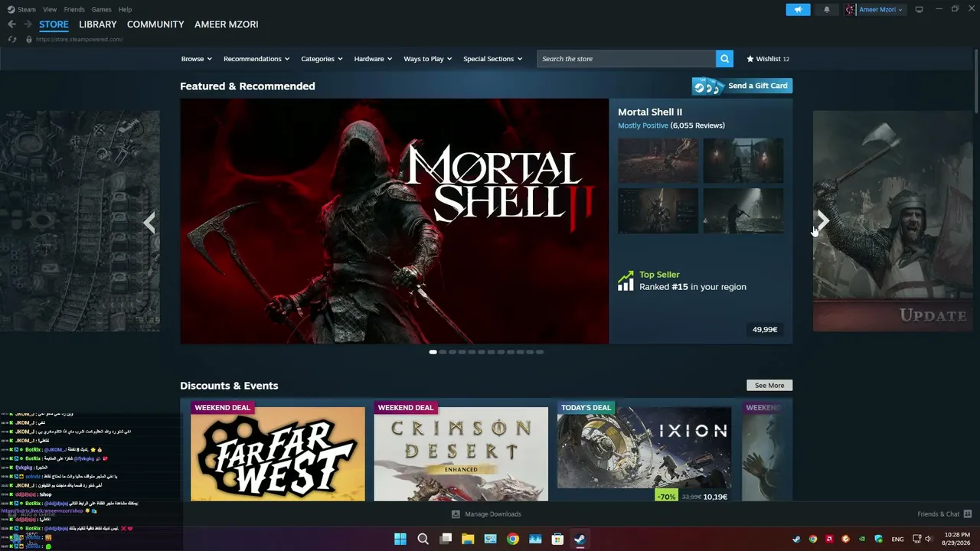Open the Special Sections dropdown
The width and height of the screenshot is (980, 551).
tap(492, 59)
